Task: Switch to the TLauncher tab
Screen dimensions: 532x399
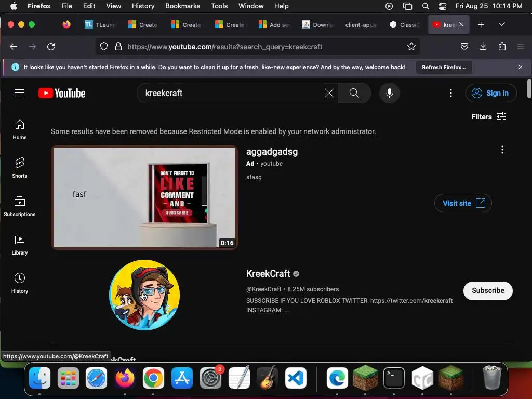Action: (100, 25)
